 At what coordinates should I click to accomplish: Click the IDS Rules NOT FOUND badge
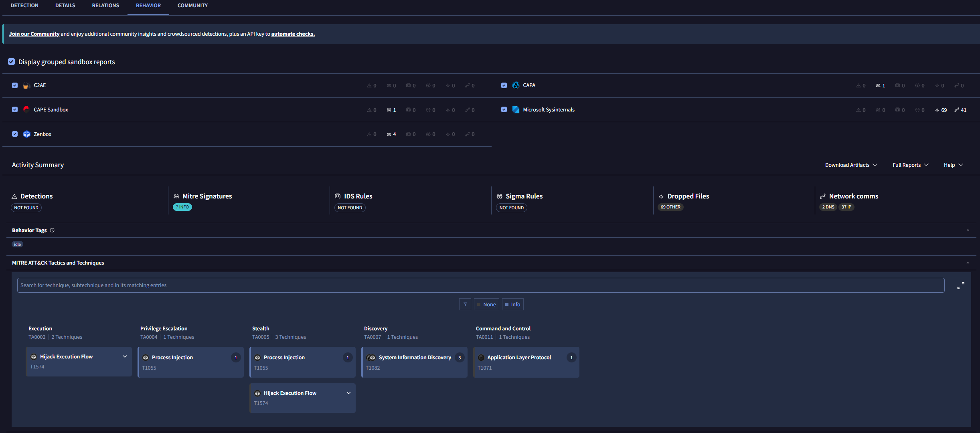click(350, 208)
